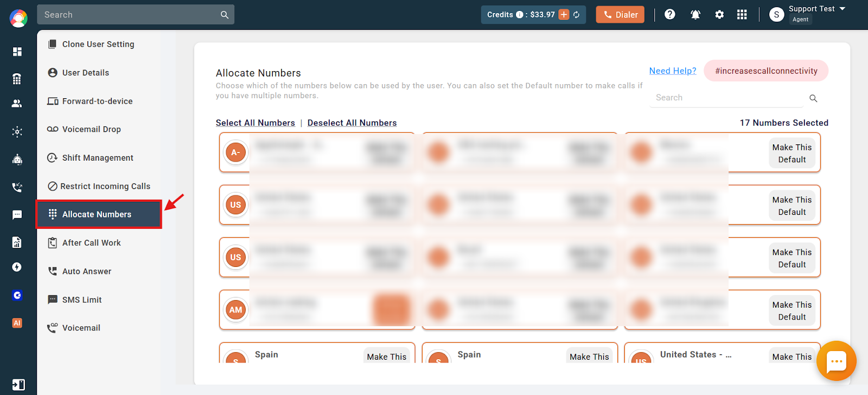The height and width of the screenshot is (395, 868).
Task: Click the Need Help? link
Action: click(673, 71)
